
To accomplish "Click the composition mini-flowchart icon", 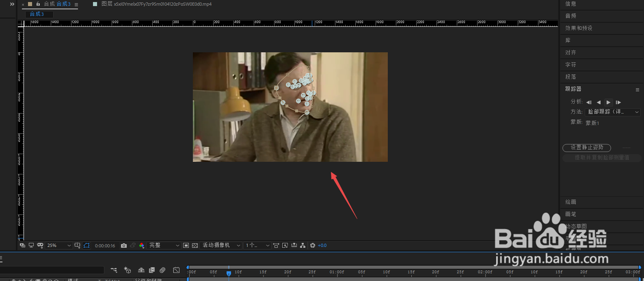I will [114, 270].
